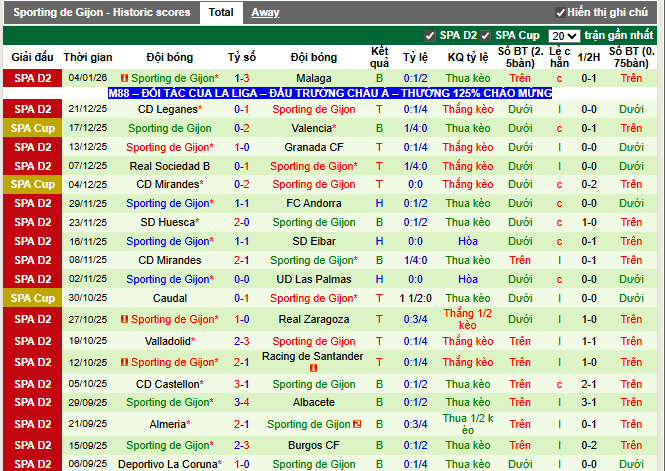Click red card icon in Real Zaragoza row
Screen dimensions: 665x471
(x=124, y=319)
